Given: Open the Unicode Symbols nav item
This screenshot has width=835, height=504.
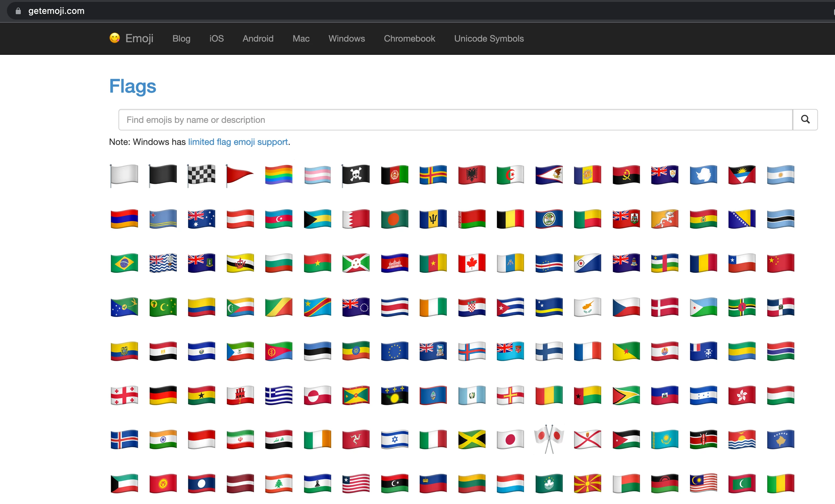Looking at the screenshot, I should click(489, 39).
